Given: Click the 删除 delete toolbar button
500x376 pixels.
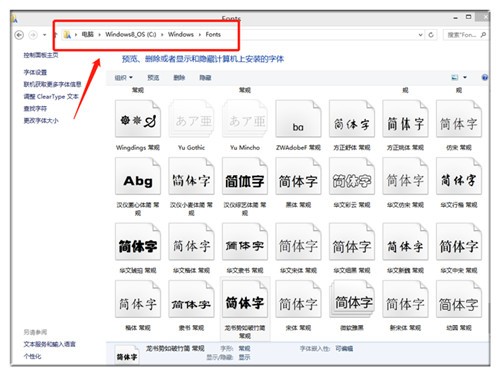Looking at the screenshot, I should [179, 78].
